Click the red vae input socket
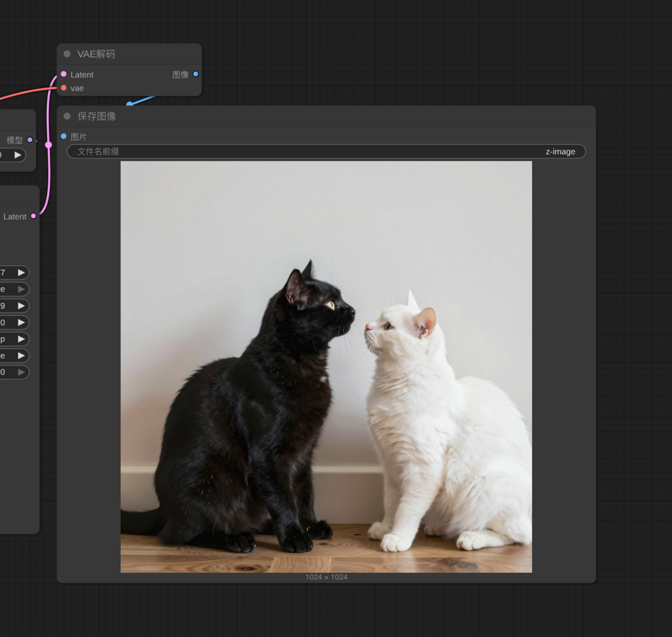The height and width of the screenshot is (637, 672). (64, 88)
